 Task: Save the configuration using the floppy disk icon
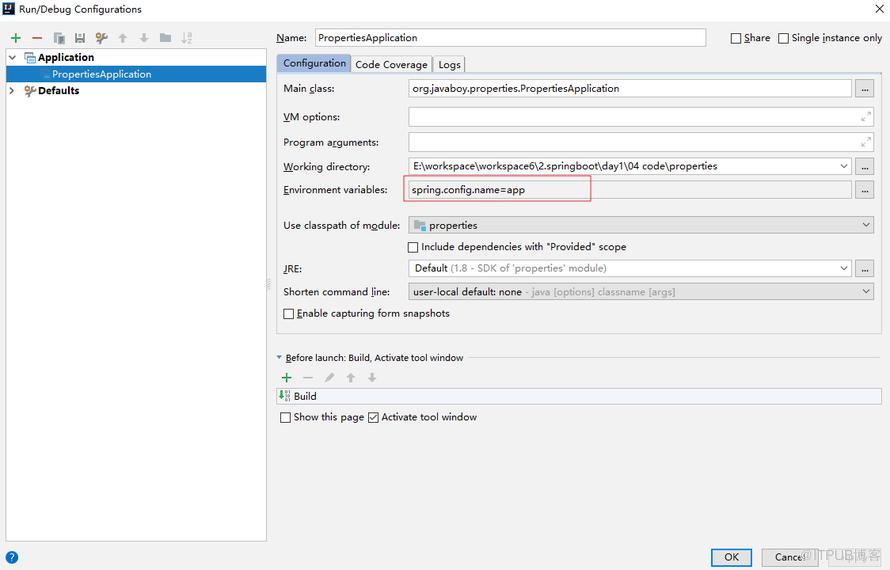(x=80, y=38)
